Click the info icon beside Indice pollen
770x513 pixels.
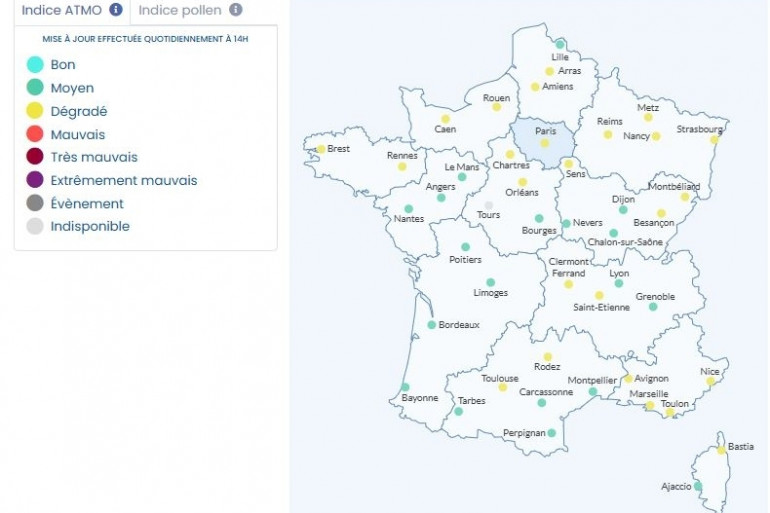tap(235, 10)
